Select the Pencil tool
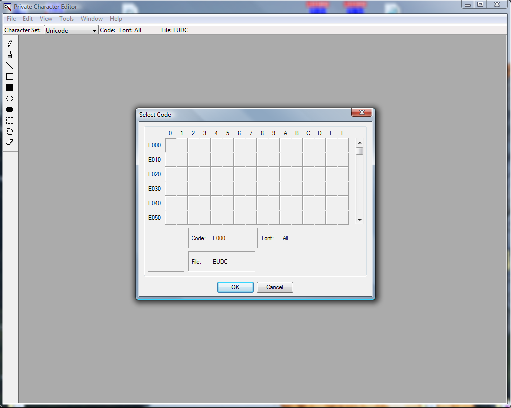 click(10, 44)
